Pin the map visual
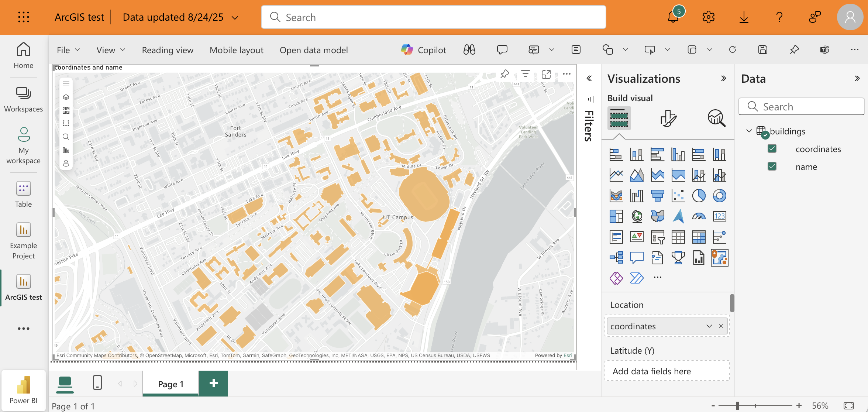The width and height of the screenshot is (868, 412). point(505,74)
